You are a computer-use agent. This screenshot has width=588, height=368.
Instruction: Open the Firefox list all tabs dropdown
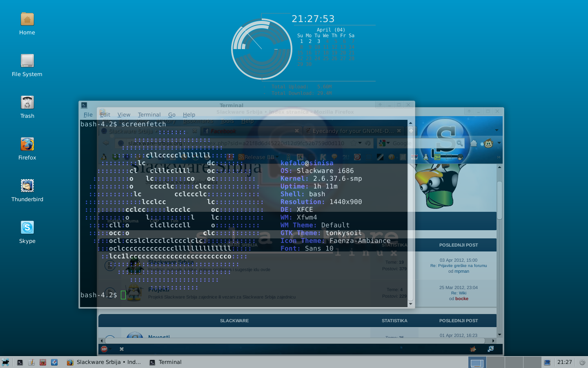pos(497,130)
